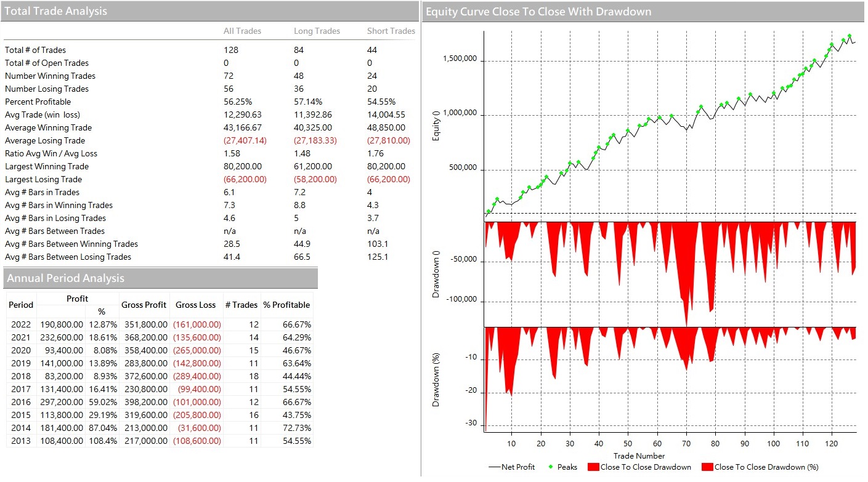868x482 pixels.
Task: Click the 'Average Winning Trade' row label
Action: click(48, 128)
